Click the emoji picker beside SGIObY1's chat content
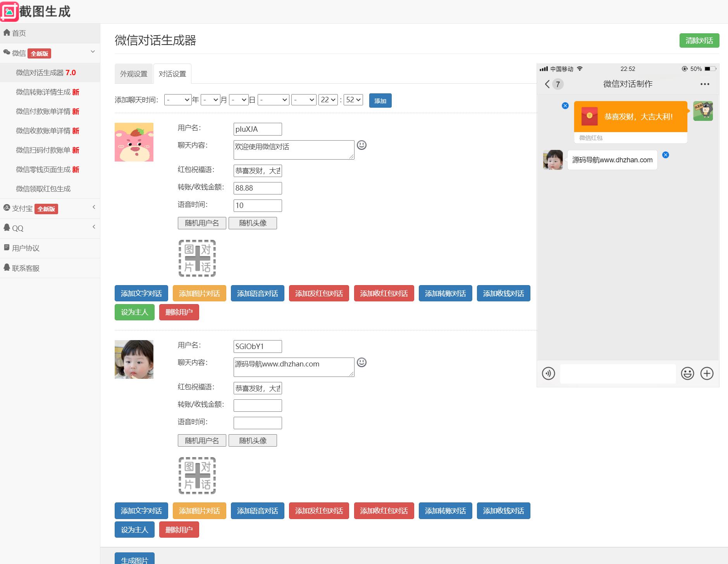The height and width of the screenshot is (564, 728). click(361, 363)
